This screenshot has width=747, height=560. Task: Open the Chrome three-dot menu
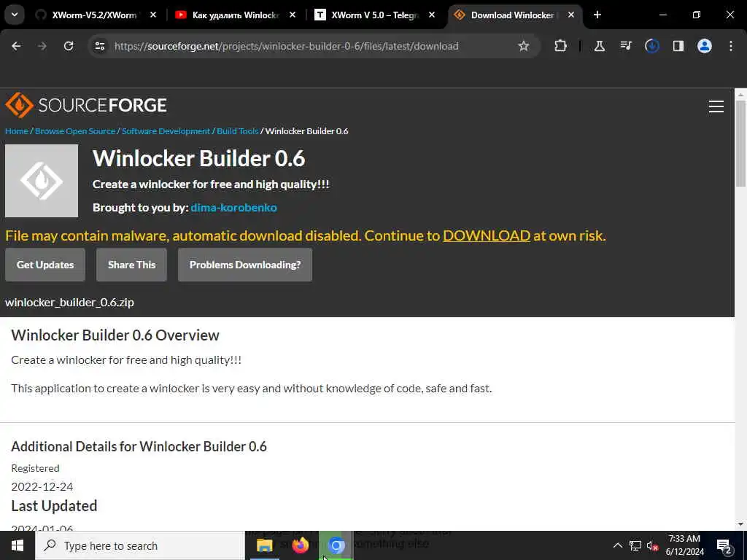(x=731, y=46)
